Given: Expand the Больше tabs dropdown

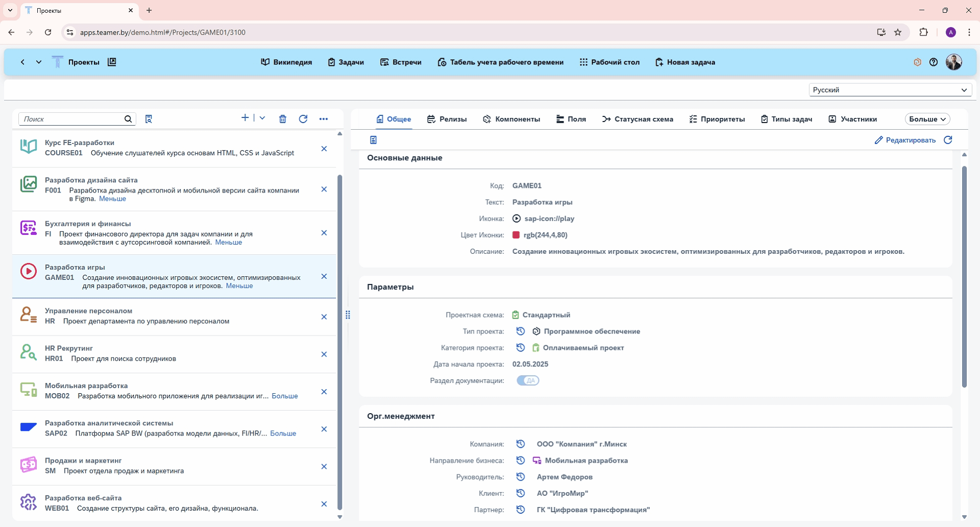Looking at the screenshot, I should (x=927, y=119).
